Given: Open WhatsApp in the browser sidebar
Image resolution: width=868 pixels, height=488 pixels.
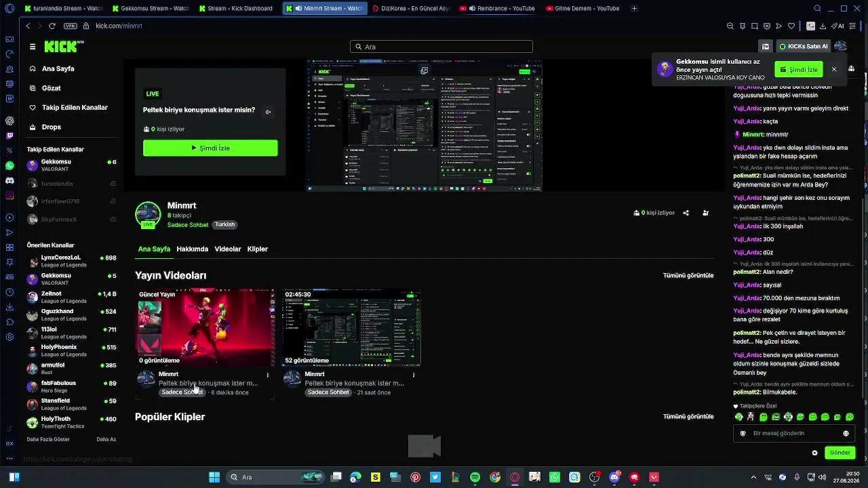Looking at the screenshot, I should click(9, 165).
